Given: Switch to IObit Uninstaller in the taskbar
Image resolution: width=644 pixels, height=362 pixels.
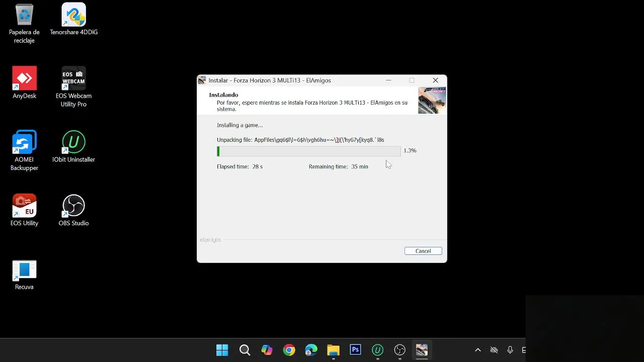Looking at the screenshot, I should 377,350.
